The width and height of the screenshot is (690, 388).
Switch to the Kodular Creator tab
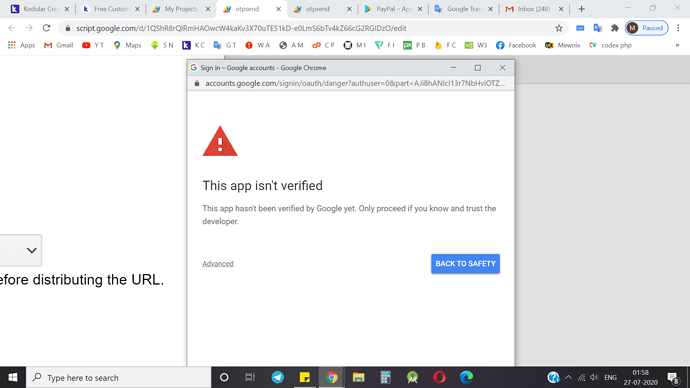(x=40, y=9)
